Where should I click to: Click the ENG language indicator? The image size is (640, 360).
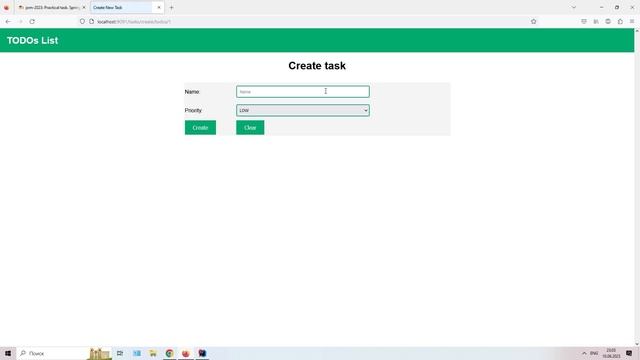click(594, 353)
